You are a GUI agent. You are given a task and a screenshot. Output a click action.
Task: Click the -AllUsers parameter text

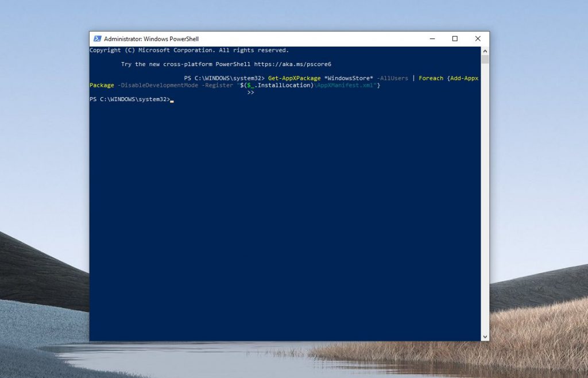[x=392, y=78]
